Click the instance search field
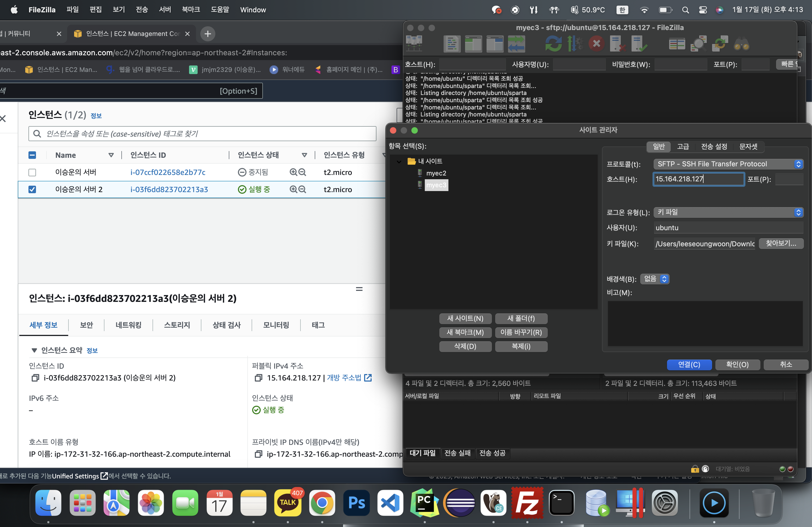The image size is (812, 527). tap(202, 134)
